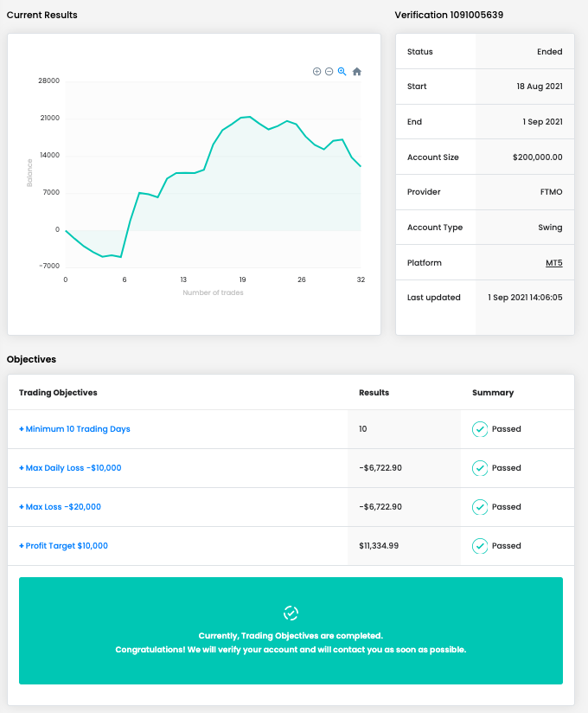Click the Last updated timestamp value
Image resolution: width=588 pixels, height=713 pixels.
click(x=525, y=298)
